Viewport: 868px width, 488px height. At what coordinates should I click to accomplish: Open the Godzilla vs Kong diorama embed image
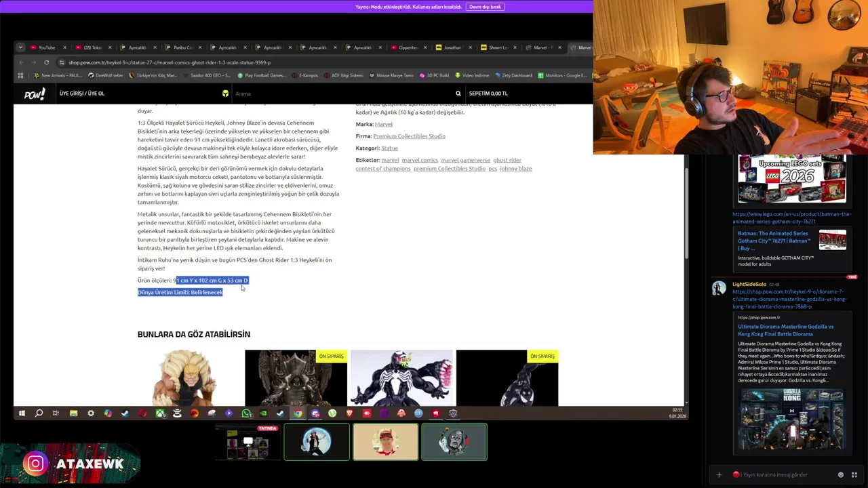point(791,420)
